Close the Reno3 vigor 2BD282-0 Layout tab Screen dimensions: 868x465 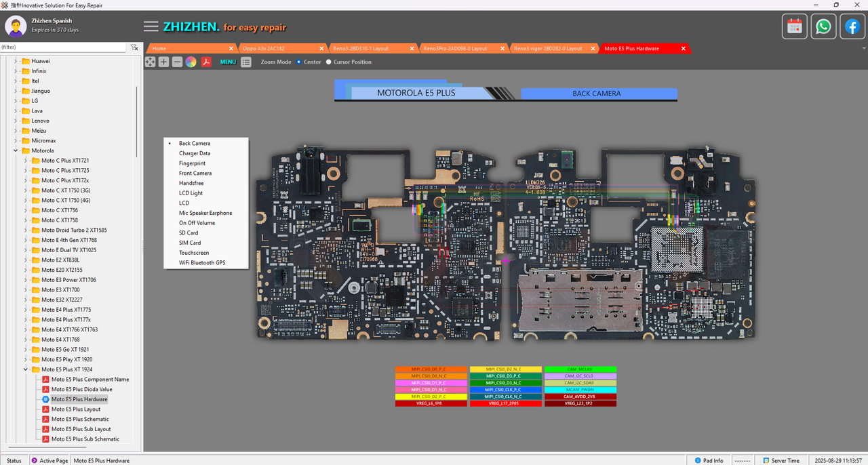[x=593, y=49]
